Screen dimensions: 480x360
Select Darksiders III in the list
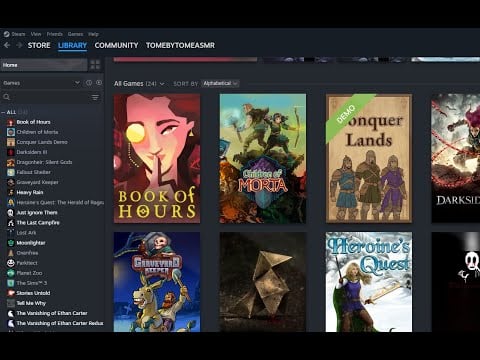pos(32,152)
